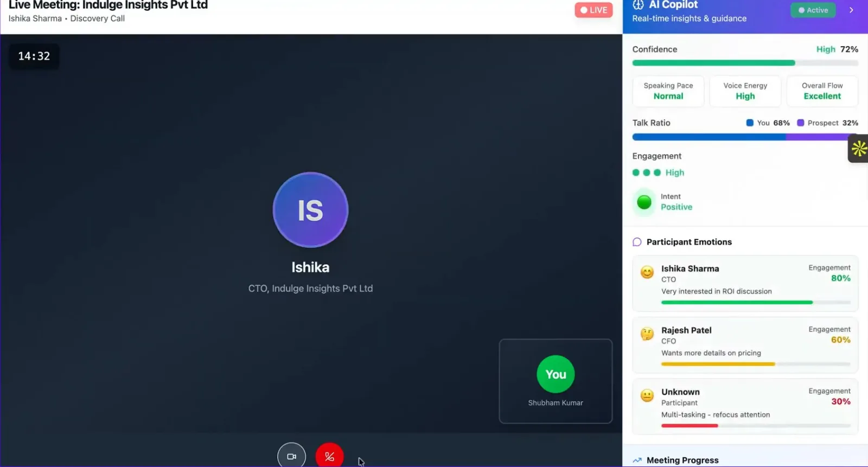Screen dimensions: 868x467
Task: Toggle the camera video button
Action: 291,456
